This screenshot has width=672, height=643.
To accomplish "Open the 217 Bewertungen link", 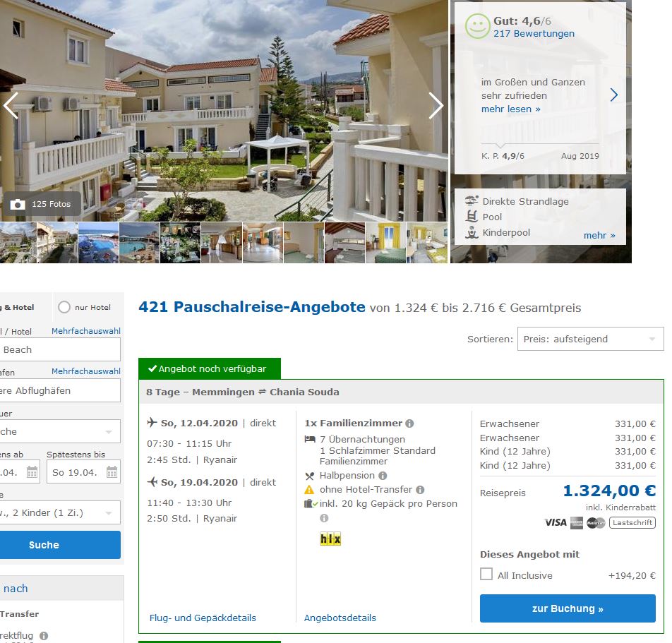I will tap(534, 33).
